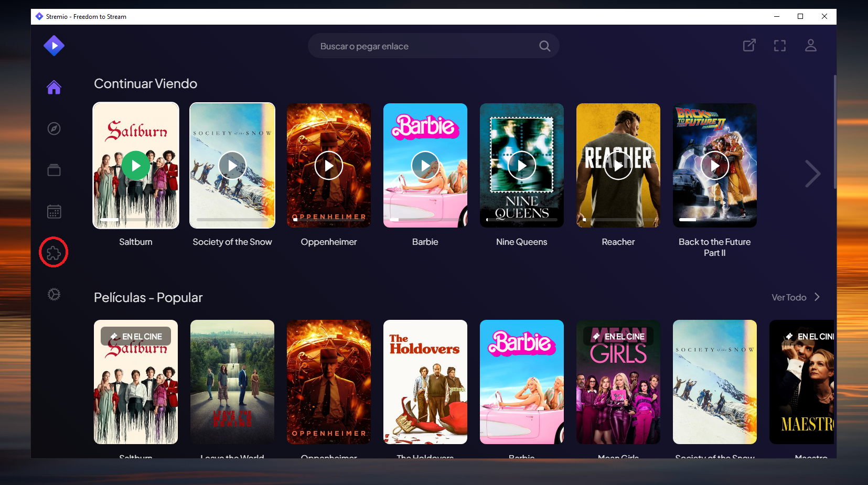The image size is (868, 485).
Task: Open Settings via the gear icon
Action: coord(54,294)
